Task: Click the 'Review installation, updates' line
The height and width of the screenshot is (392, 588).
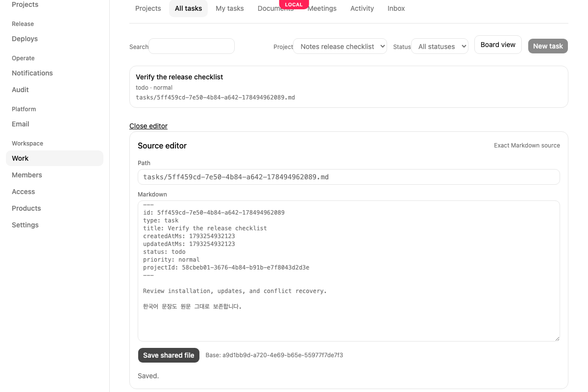Action: coord(235,291)
